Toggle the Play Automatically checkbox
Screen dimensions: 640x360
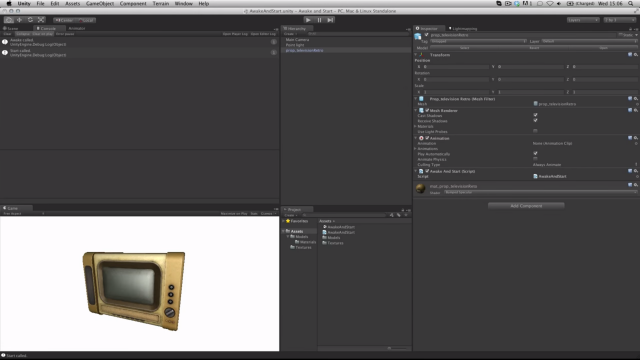coord(535,154)
